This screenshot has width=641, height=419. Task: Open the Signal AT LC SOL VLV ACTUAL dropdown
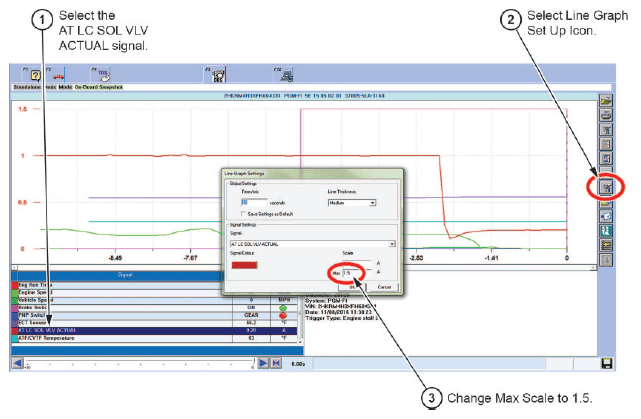tap(313, 244)
